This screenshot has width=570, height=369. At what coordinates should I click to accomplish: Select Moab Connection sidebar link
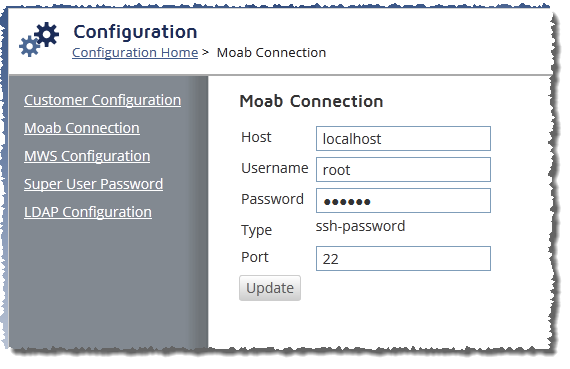82,128
